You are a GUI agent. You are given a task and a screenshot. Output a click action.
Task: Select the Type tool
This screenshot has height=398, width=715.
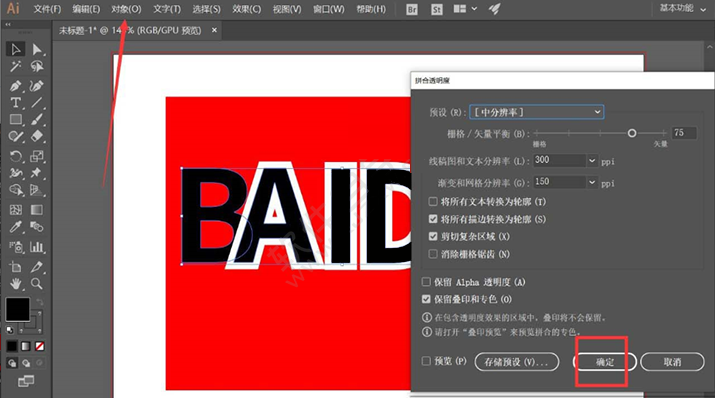coord(16,103)
